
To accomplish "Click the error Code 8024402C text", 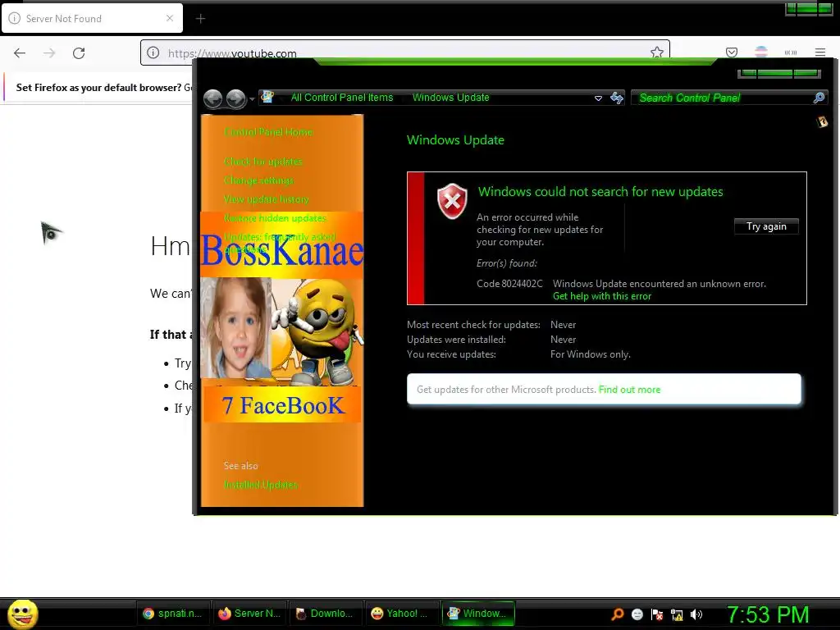I will tap(509, 283).
